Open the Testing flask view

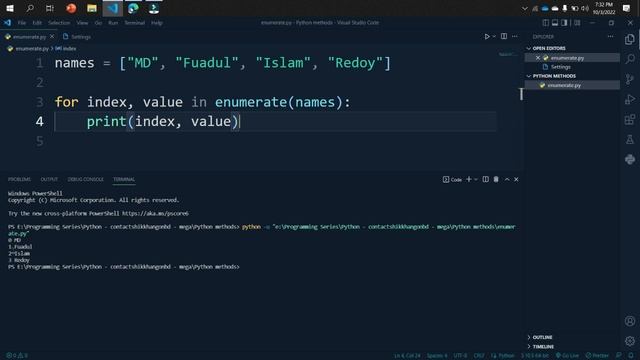point(630,139)
